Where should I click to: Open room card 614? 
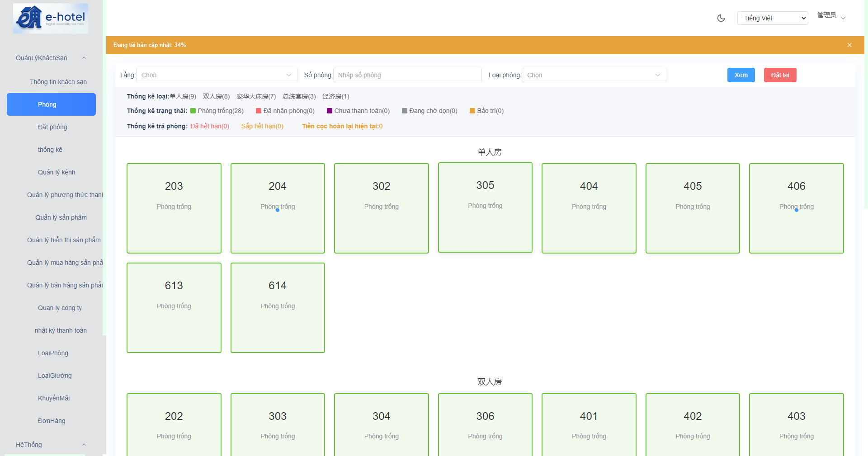pyautogui.click(x=278, y=308)
